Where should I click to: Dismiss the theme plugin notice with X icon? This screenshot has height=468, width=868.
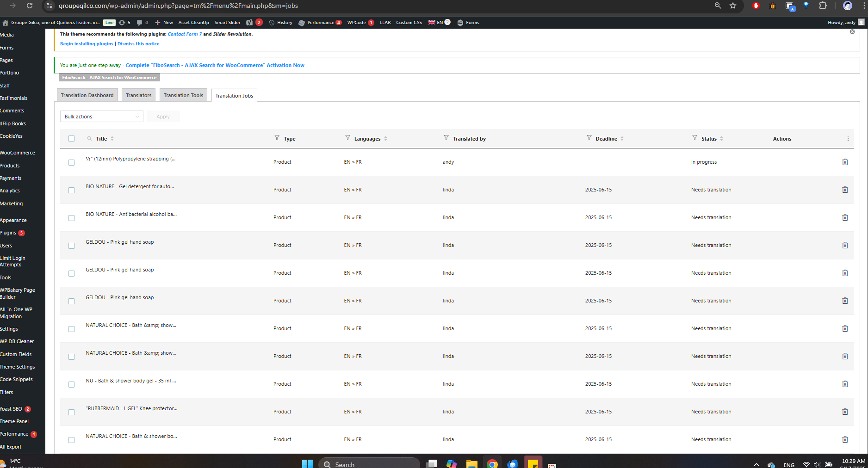852,32
